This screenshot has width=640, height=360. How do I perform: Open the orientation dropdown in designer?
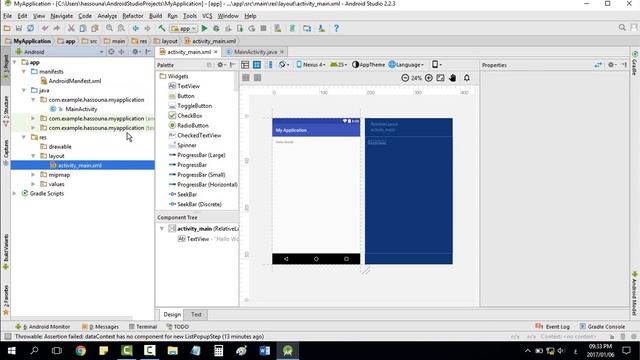point(284,64)
